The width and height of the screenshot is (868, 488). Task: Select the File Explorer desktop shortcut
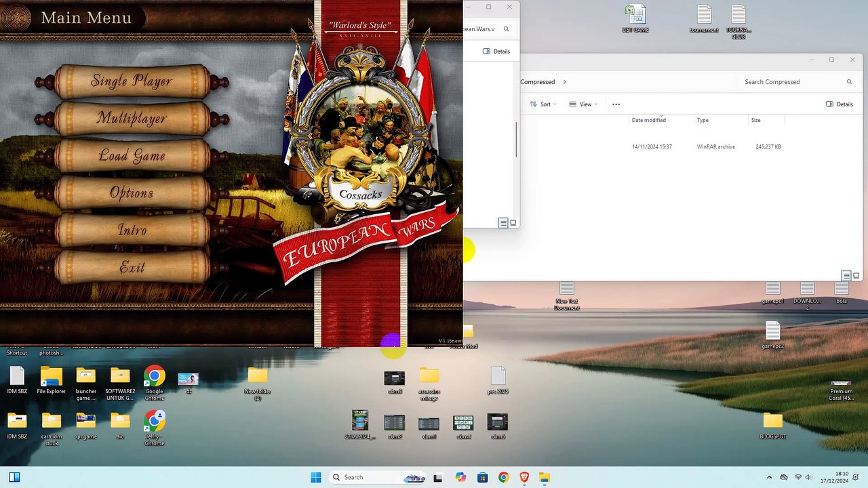(52, 380)
